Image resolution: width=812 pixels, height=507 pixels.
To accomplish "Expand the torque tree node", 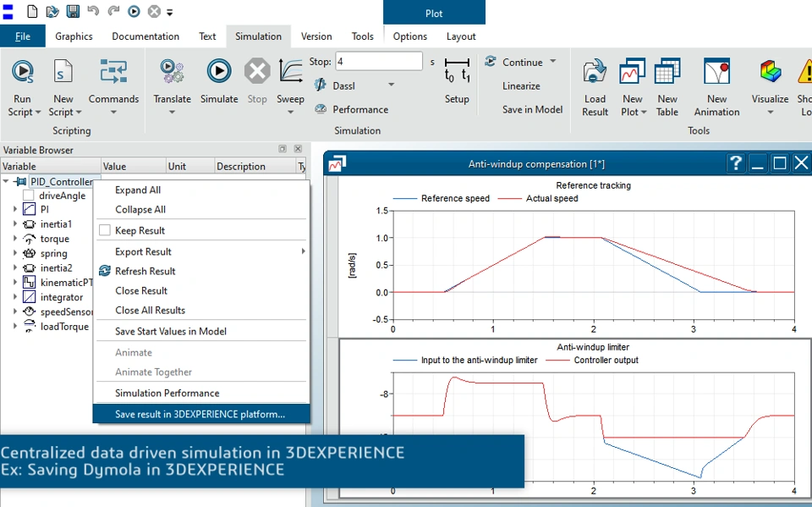I will tap(15, 239).
